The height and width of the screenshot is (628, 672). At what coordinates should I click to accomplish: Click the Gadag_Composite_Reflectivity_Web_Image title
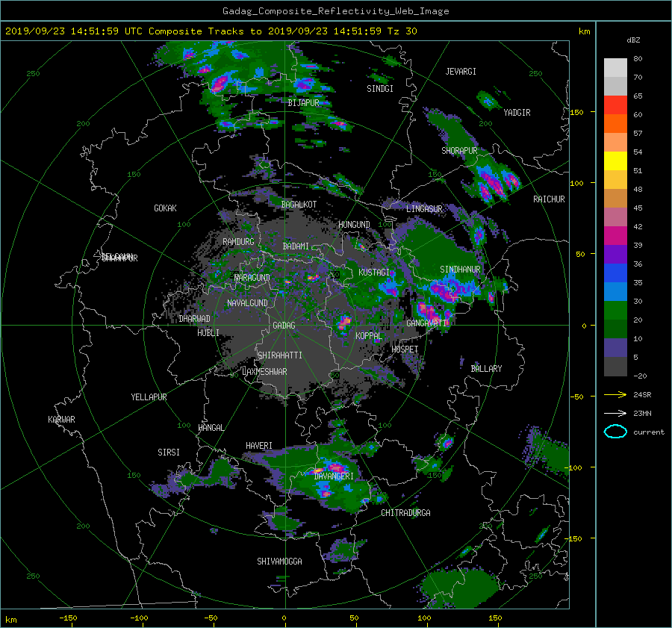tap(335, 11)
